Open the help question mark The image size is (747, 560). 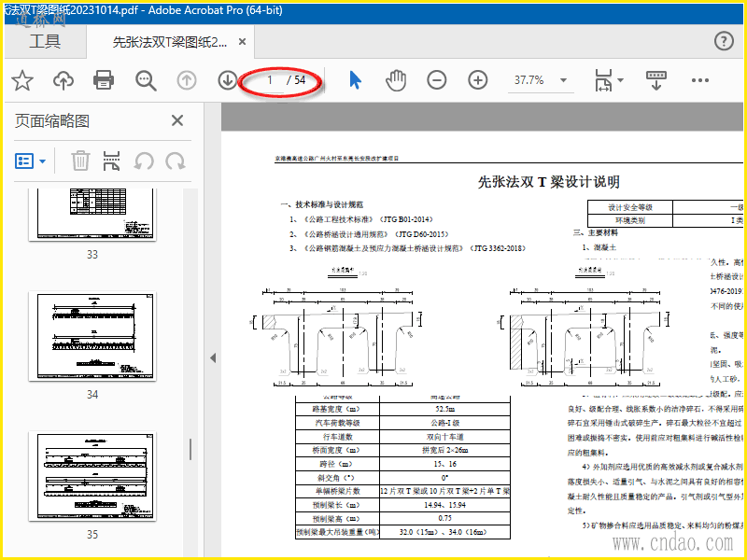[x=724, y=41]
